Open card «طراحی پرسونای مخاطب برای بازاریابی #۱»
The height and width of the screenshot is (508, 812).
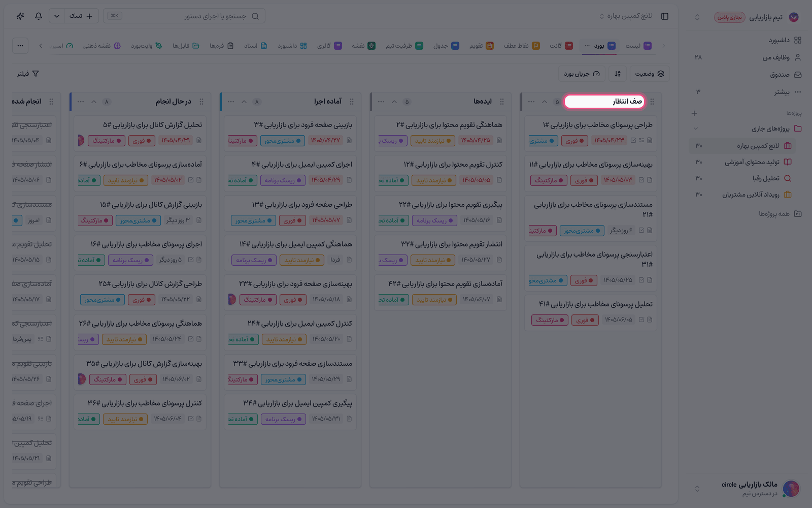coord(591,134)
